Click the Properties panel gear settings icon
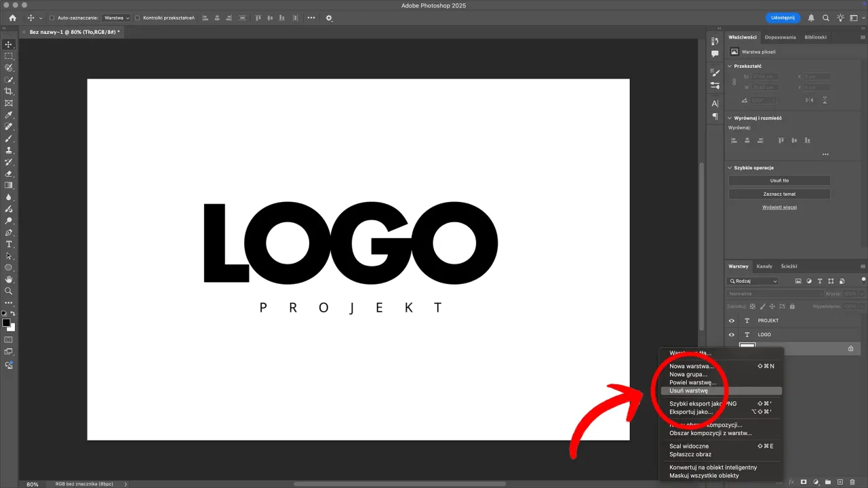Viewport: 868px width, 488px height. click(328, 18)
